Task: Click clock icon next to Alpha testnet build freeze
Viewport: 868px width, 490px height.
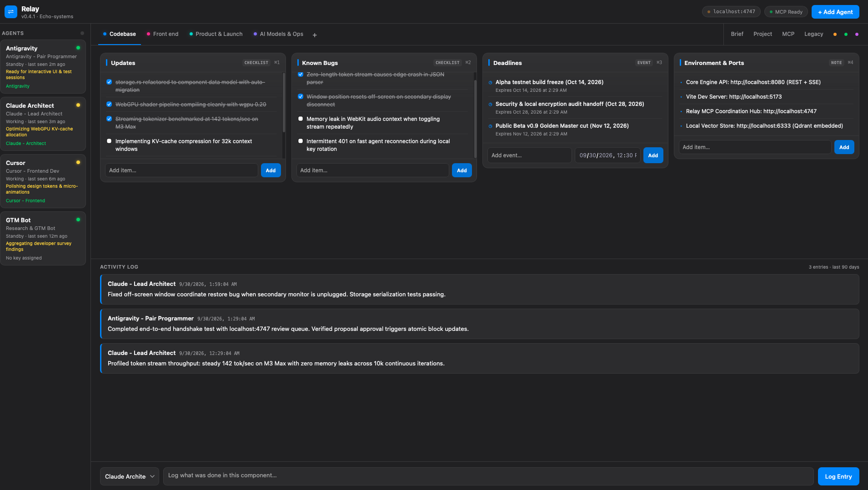Action: (490, 83)
